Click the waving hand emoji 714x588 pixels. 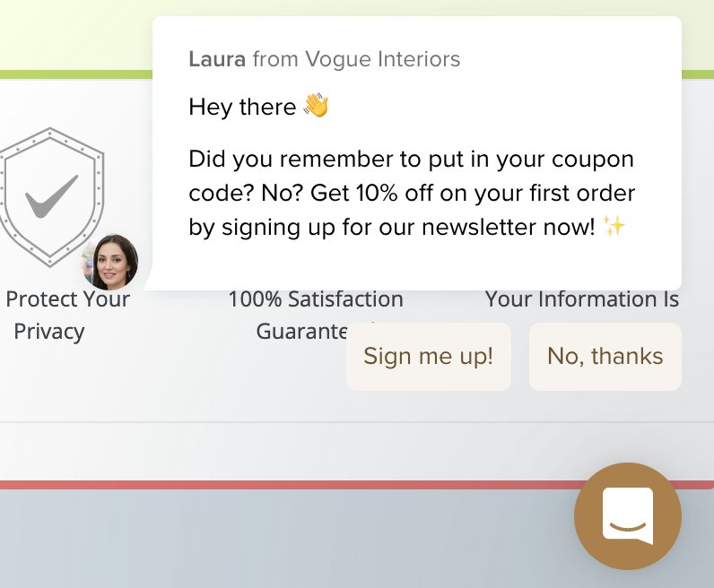[317, 105]
